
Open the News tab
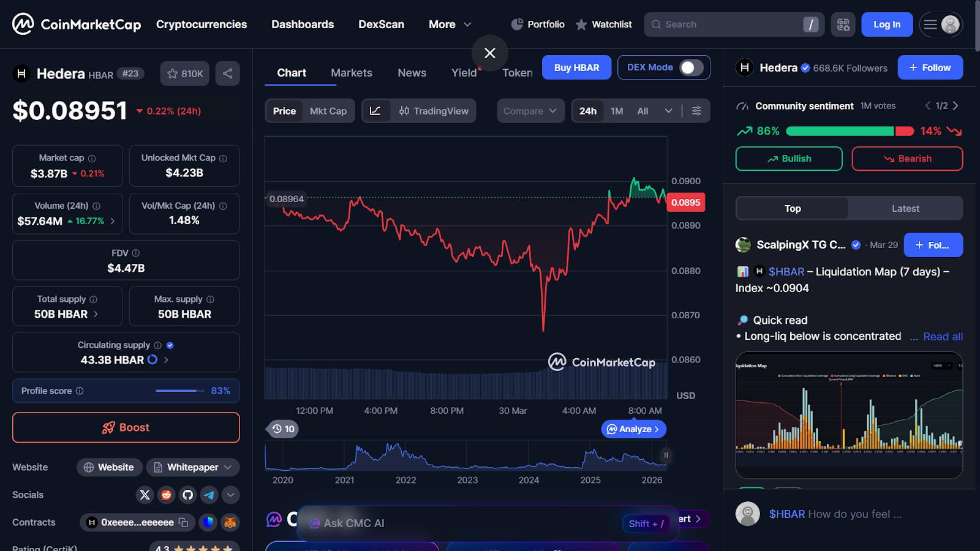pyautogui.click(x=412, y=73)
